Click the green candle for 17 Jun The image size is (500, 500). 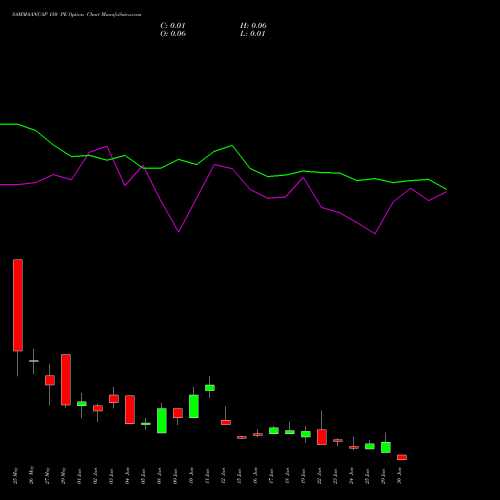point(274,431)
